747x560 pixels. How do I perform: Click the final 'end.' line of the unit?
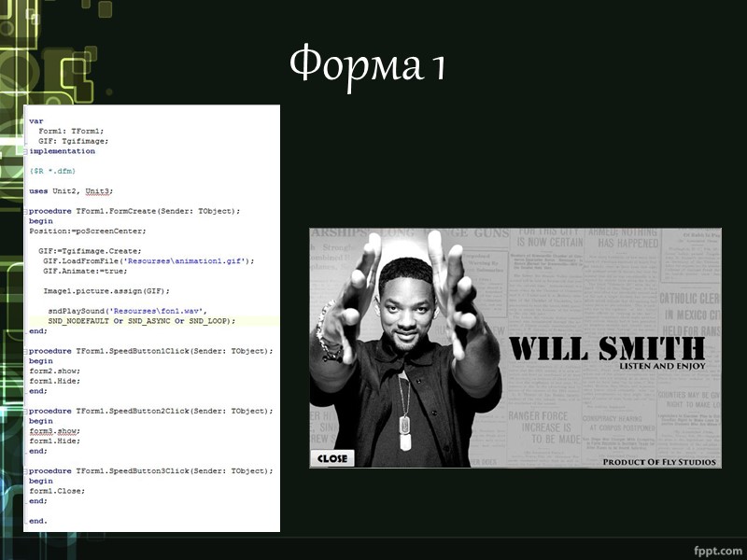point(38,521)
